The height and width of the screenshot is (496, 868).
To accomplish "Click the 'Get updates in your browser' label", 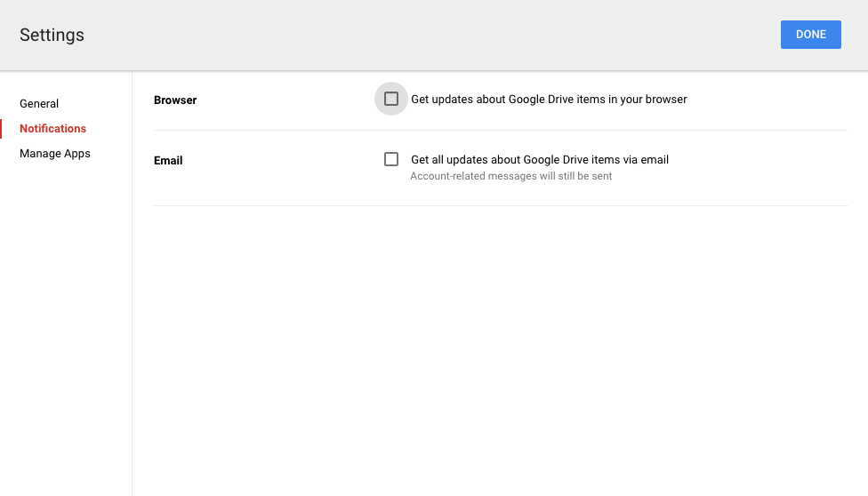I will [549, 100].
